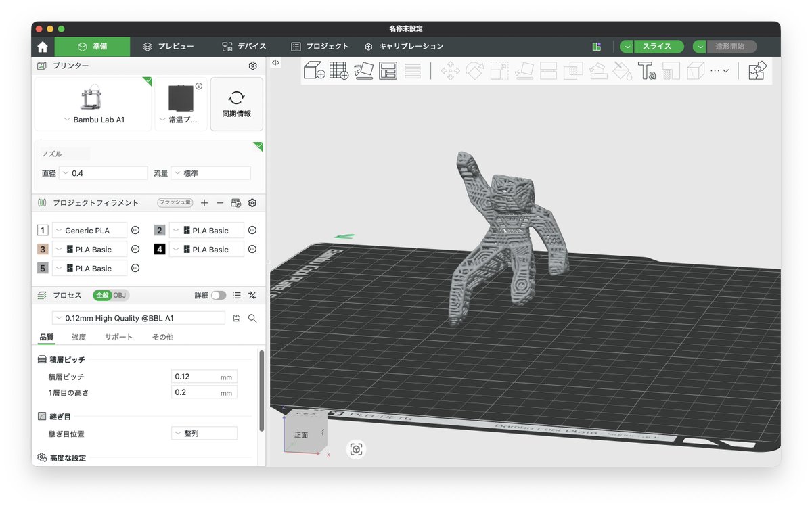Viewport: 812px width, 508px height.
Task: Switch to the プロジェクト tab
Action: tap(320, 47)
